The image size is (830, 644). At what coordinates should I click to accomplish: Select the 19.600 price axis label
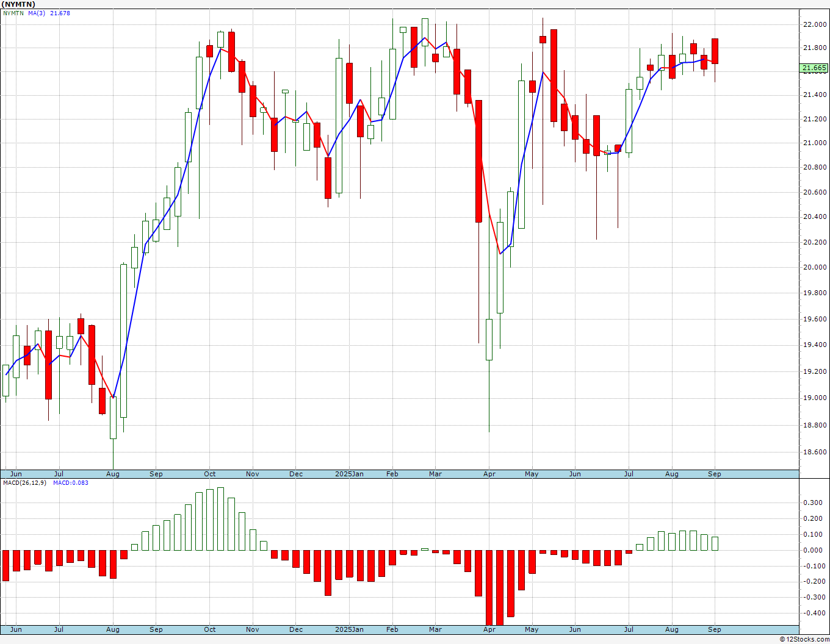click(x=815, y=319)
